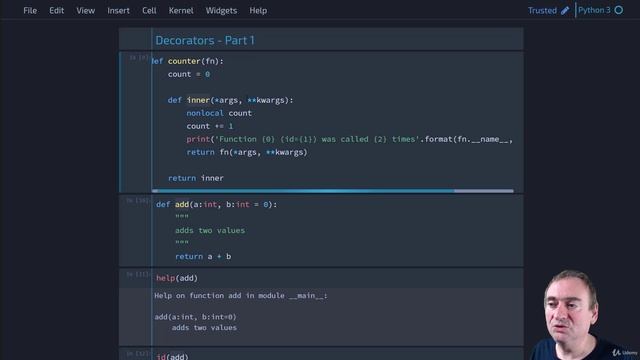Click the 'count += 1' line
This screenshot has width=640, height=360.
(210, 126)
